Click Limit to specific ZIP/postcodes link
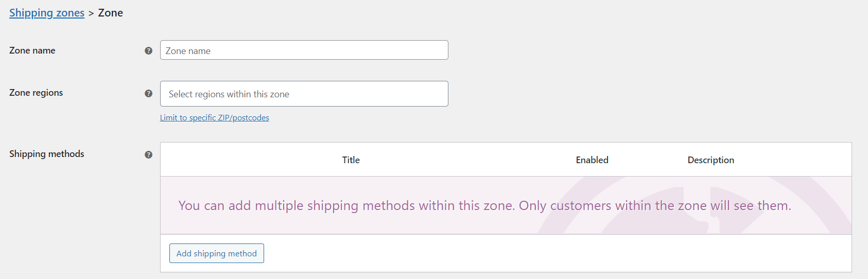Screen dimensions: 868x279 (215, 118)
